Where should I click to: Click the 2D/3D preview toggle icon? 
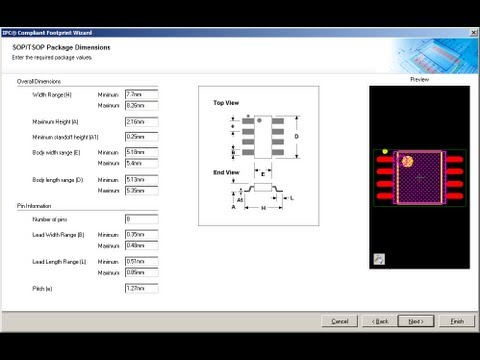click(x=379, y=259)
